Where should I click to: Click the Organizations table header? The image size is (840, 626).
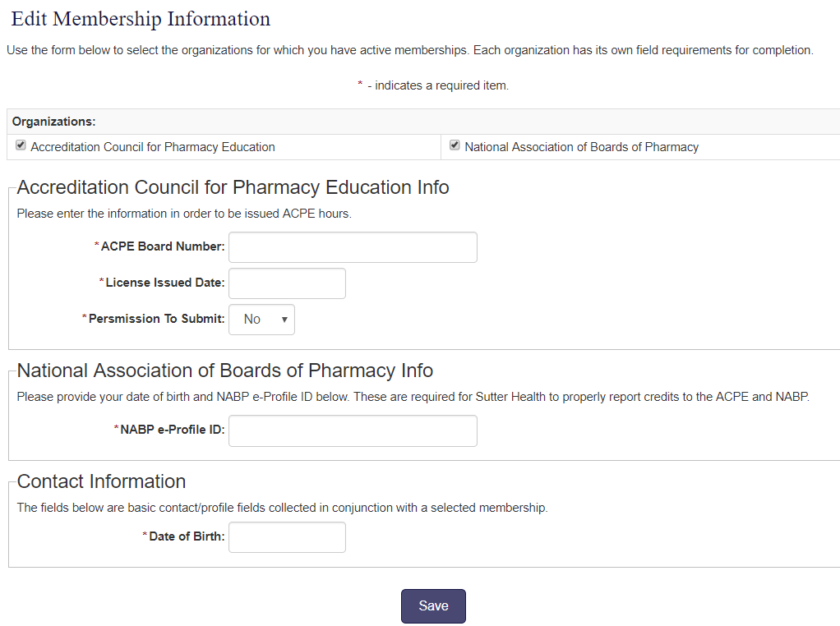(x=54, y=122)
